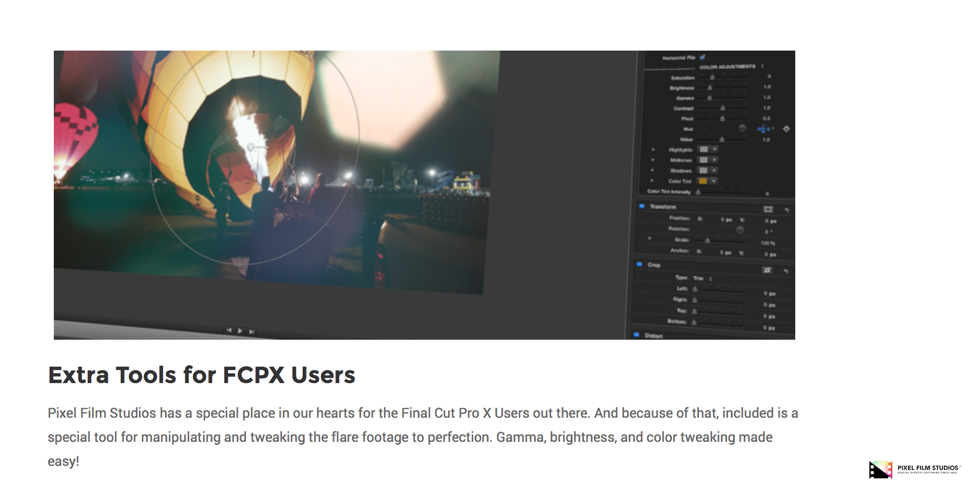Click the Contrast slider handle
This screenshot has width=980, height=503.
coord(723,107)
